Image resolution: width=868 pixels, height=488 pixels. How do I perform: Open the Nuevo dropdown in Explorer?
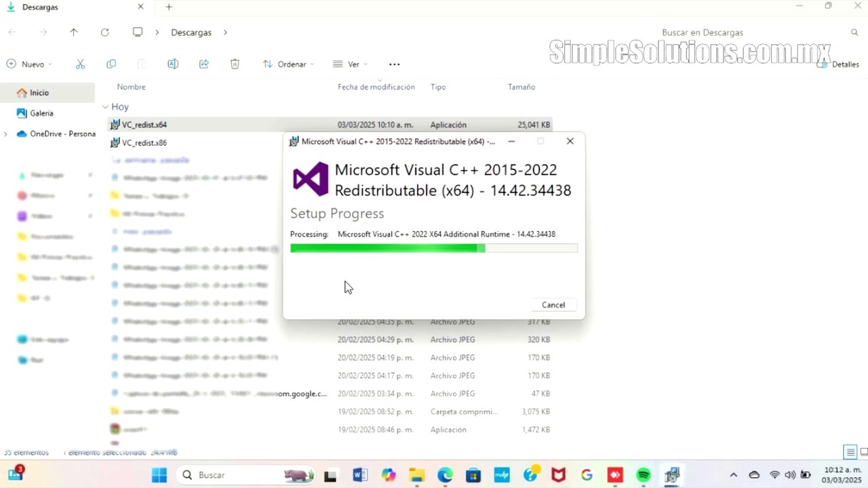(29, 64)
